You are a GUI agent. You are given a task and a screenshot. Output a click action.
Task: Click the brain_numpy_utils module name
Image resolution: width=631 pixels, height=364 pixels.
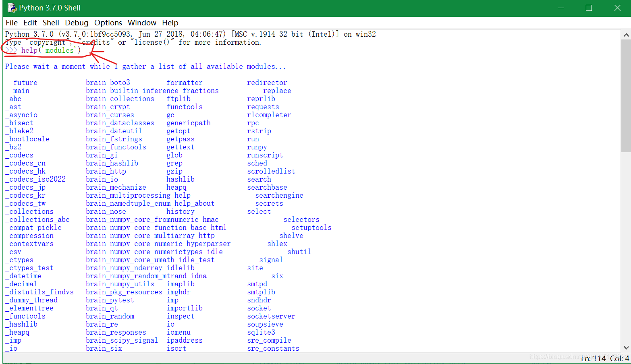120,284
